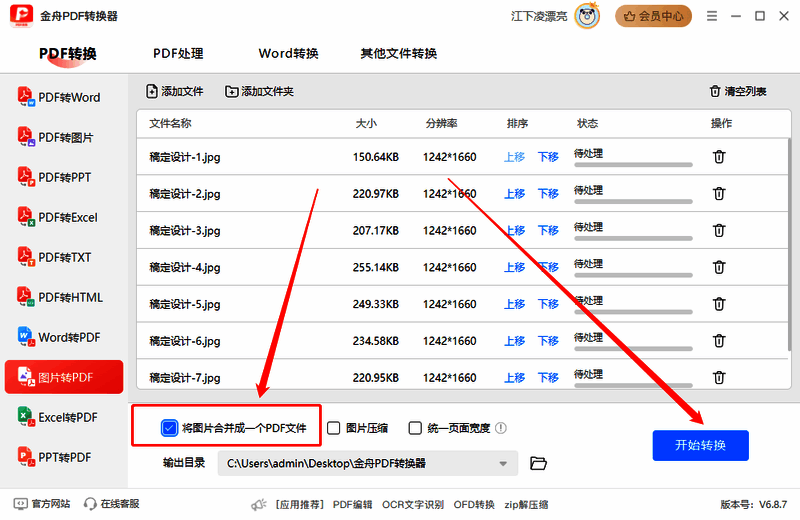
Task: Switch to PDF转换 tab
Action: 68,54
